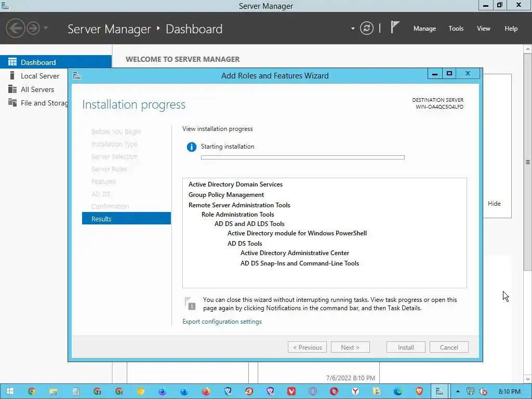Viewport: 532px width, 399px height.
Task: Open Vivaldi browser from the taskbar
Action: coord(291,392)
